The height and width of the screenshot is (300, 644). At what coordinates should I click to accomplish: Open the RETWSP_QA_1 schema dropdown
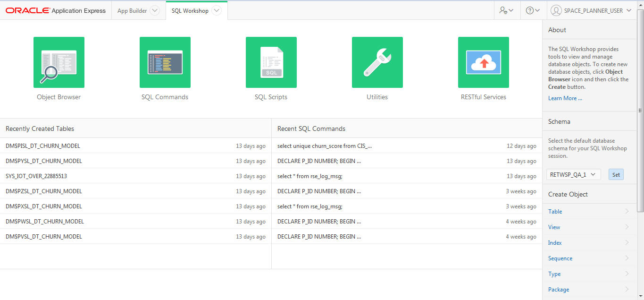pos(574,174)
